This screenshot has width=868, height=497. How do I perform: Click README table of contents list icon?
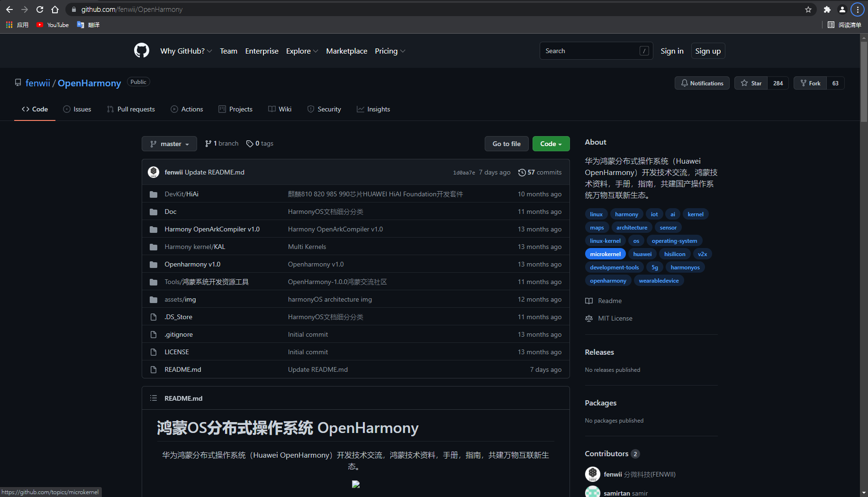(154, 398)
